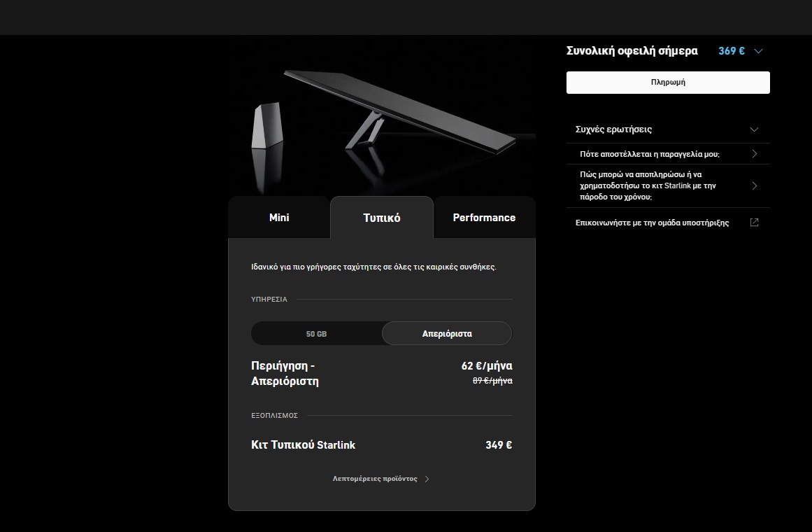Switch to the Mini tab
The width and height of the screenshot is (812, 532).
[x=279, y=218]
